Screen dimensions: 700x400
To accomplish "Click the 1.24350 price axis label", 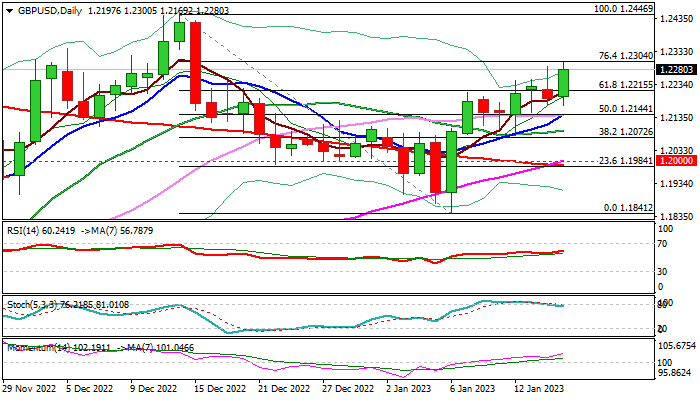I will click(x=676, y=19).
